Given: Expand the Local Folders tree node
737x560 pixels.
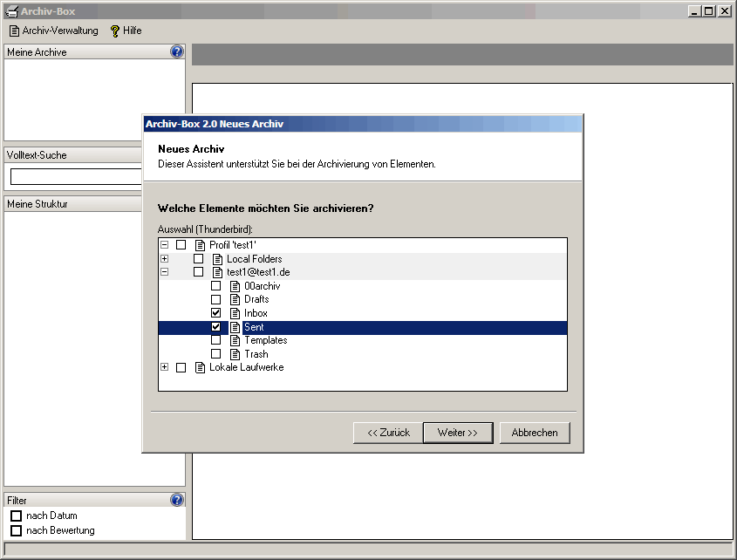Looking at the screenshot, I should pos(164,259).
